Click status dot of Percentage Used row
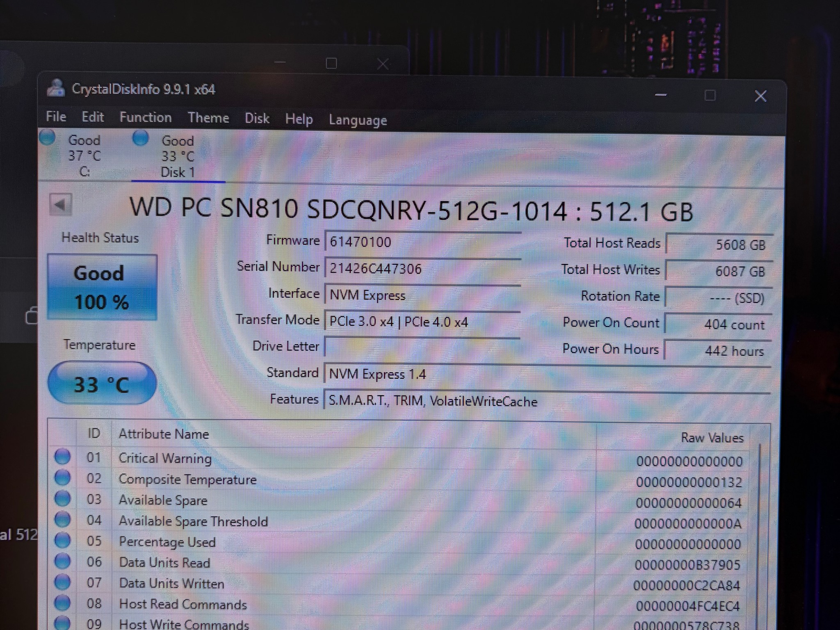The height and width of the screenshot is (630, 840). point(63,540)
